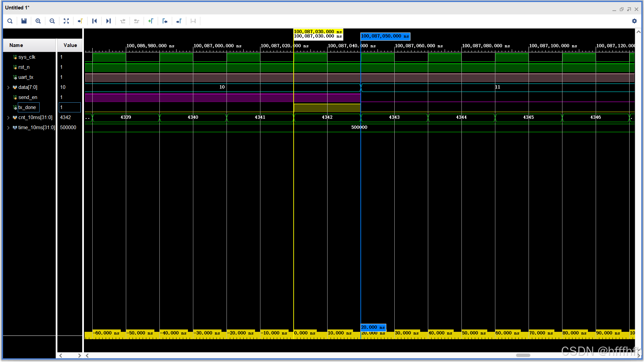The image size is (644, 362).
Task: Maximize the waveform window
Action: click(629, 9)
